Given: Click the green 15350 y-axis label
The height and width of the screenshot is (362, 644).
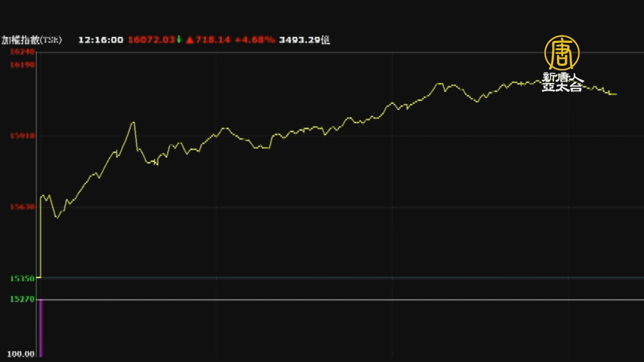Looking at the screenshot, I should [22, 279].
